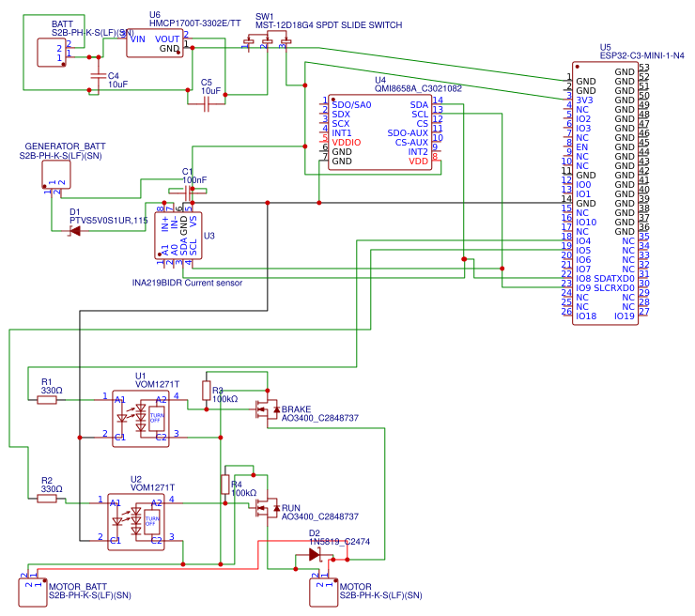Click 'VDDIO' pin label on U4

point(347,142)
